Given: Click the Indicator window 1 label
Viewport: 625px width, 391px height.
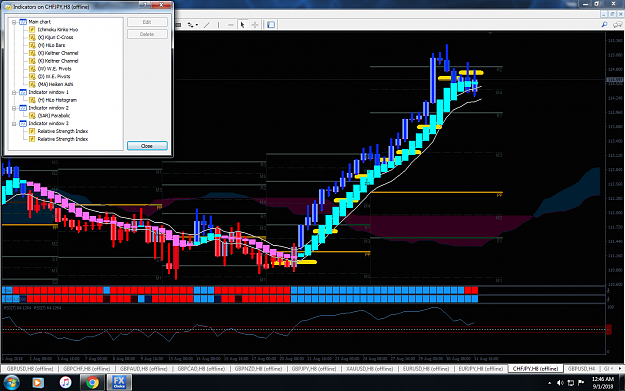Looking at the screenshot, I should click(x=48, y=92).
